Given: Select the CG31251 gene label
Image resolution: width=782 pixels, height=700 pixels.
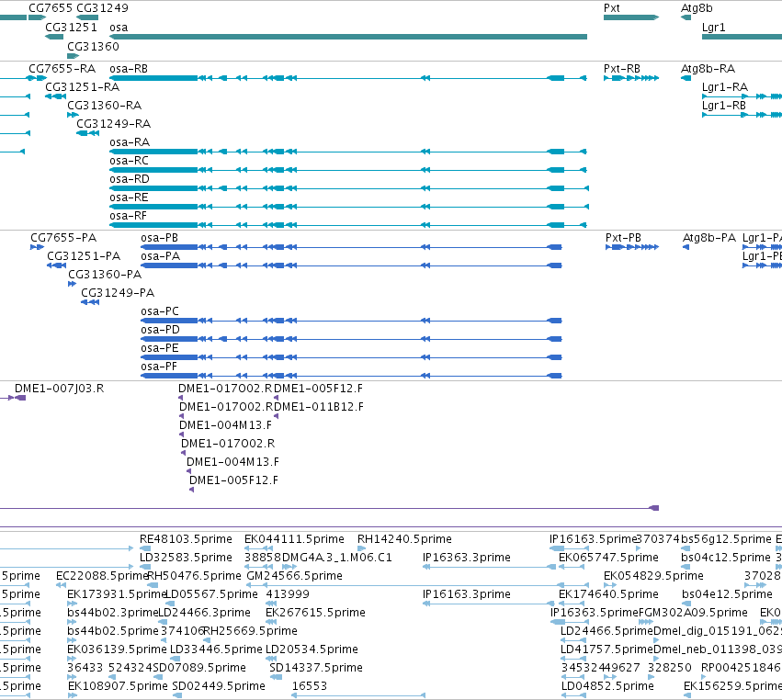Looking at the screenshot, I should click(x=71, y=28).
